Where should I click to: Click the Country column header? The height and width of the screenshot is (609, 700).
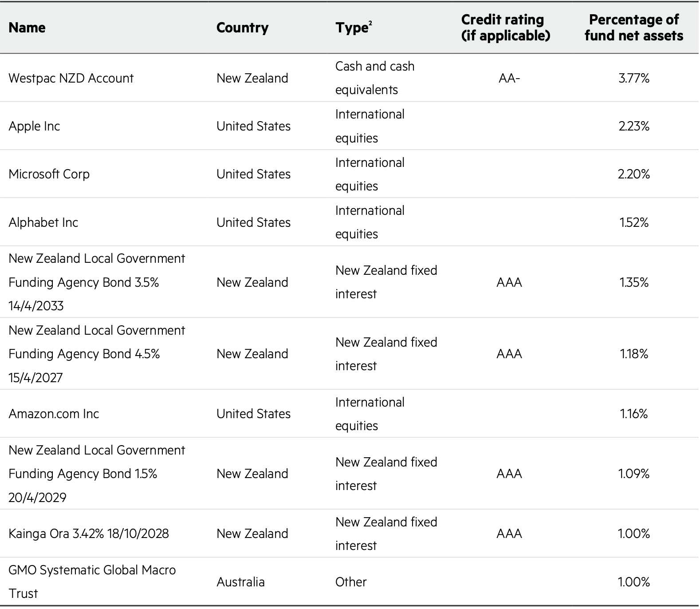tap(242, 28)
